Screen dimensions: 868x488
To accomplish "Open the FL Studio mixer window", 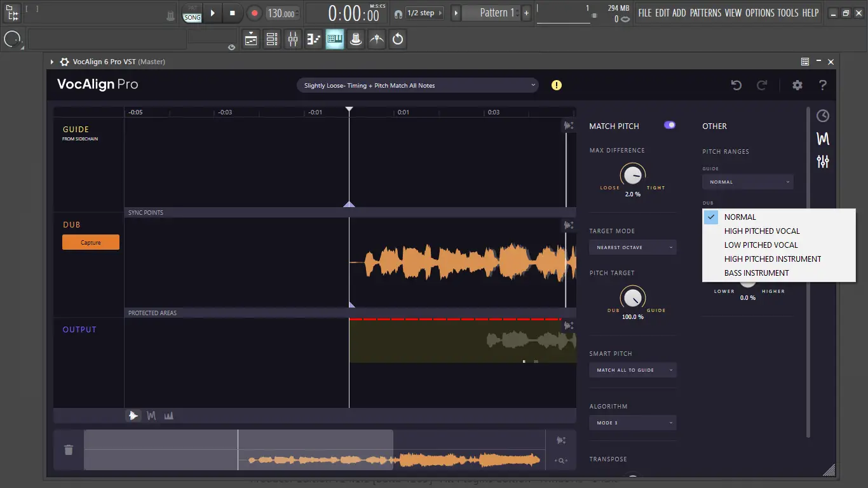I will (293, 39).
